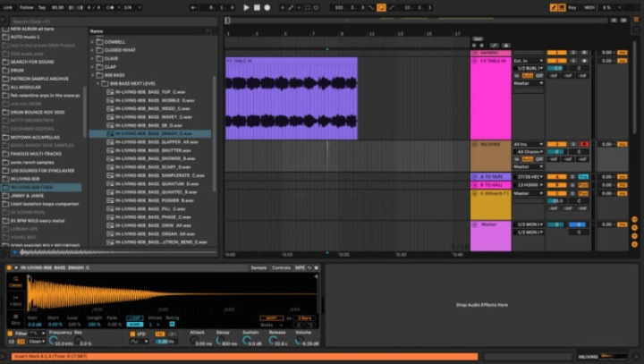The image size is (644, 364).
Task: Select PATREON SAMPLE ARCHIVE in places
Action: pyautogui.click(x=39, y=79)
